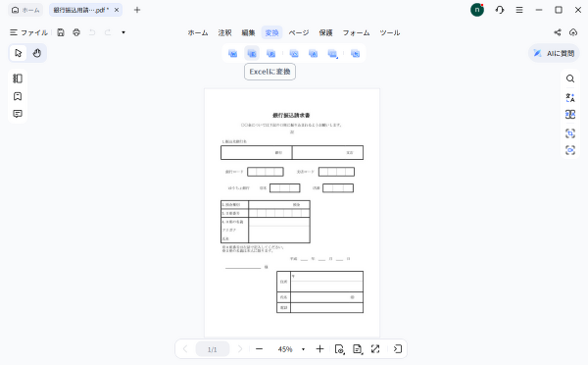Zoom in with the plus button

[x=319, y=349]
